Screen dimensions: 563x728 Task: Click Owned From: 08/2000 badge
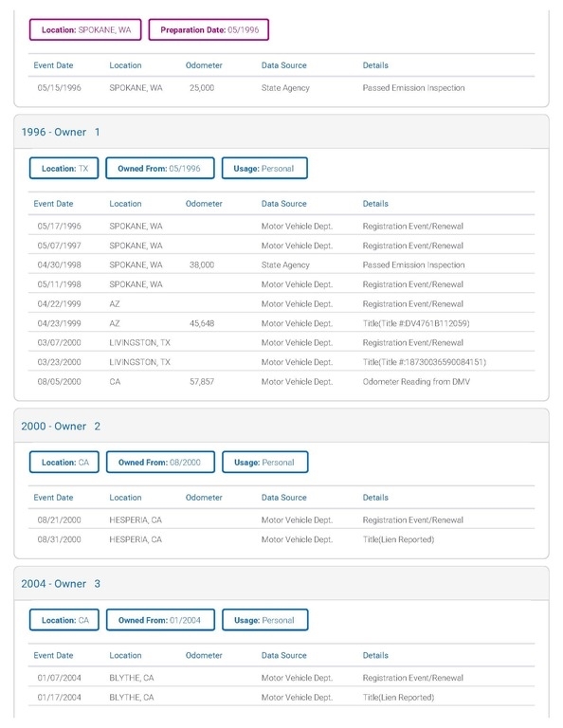pos(160,463)
